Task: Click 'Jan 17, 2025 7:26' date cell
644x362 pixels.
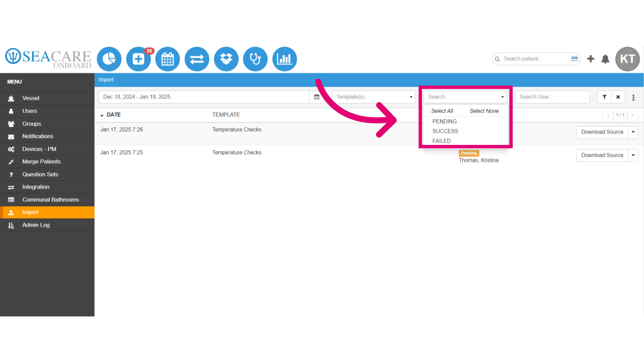Action: click(121, 130)
